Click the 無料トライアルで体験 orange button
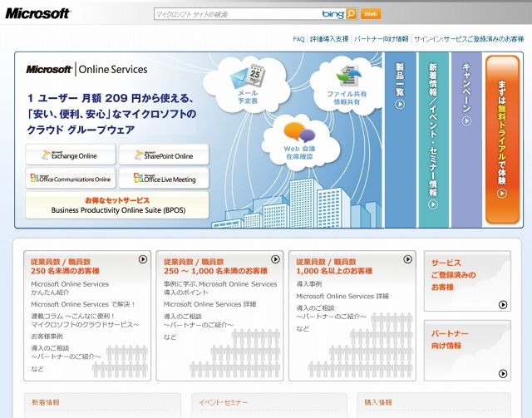The width and height of the screenshot is (532, 418). (502, 140)
